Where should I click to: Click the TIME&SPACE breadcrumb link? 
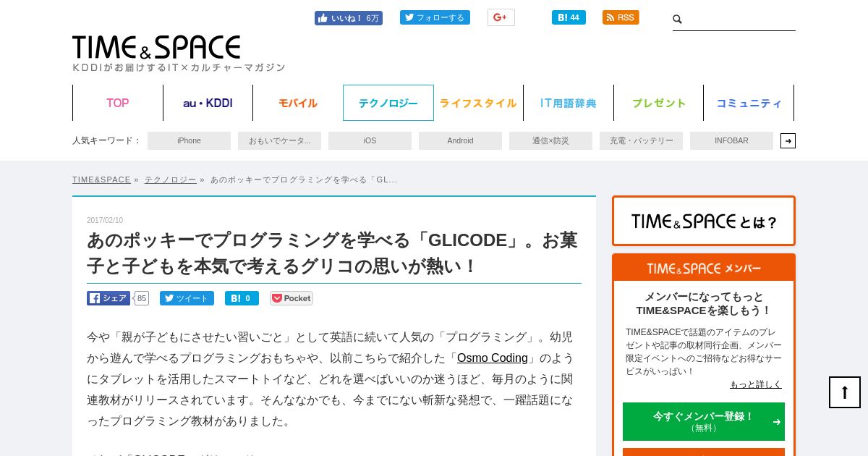pyautogui.click(x=101, y=180)
